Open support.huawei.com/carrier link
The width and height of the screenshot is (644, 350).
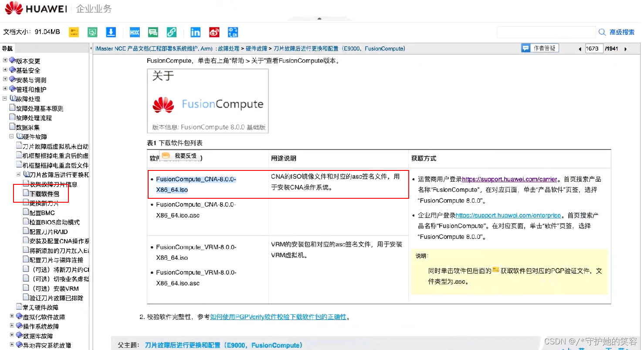click(x=509, y=179)
